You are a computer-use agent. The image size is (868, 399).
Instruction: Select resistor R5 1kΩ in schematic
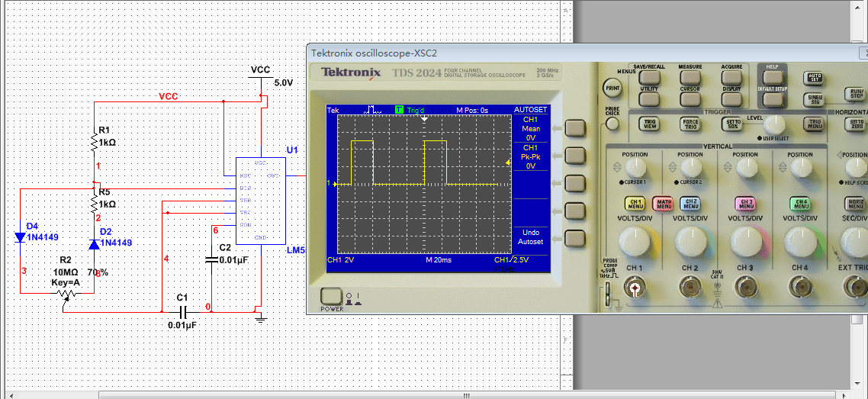click(95, 204)
